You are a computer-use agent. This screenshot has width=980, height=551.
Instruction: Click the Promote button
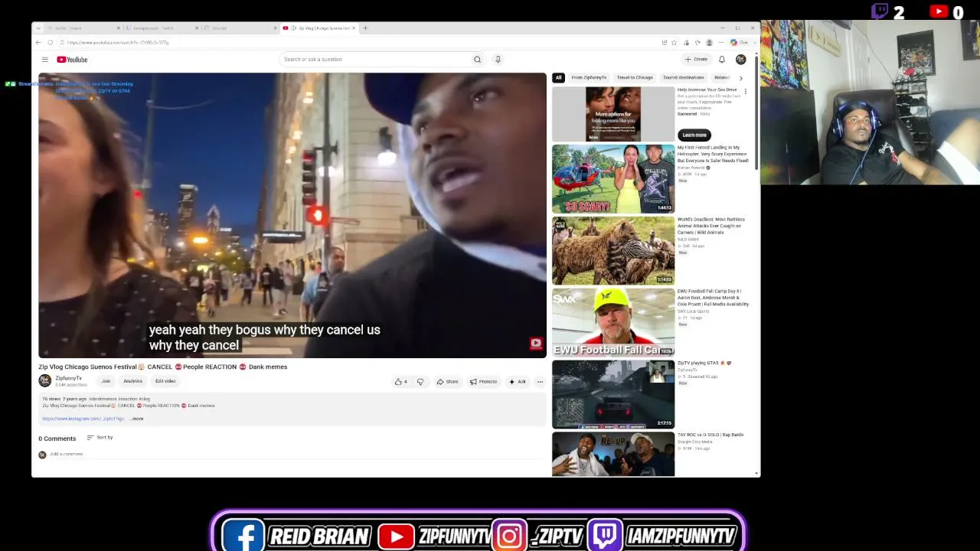[483, 382]
